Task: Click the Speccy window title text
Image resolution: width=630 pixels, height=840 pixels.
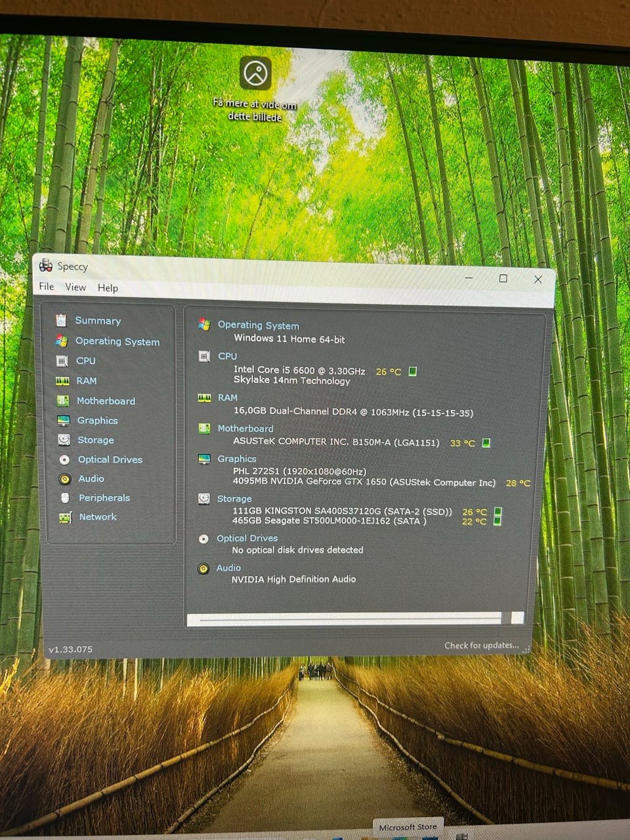Action: click(72, 266)
